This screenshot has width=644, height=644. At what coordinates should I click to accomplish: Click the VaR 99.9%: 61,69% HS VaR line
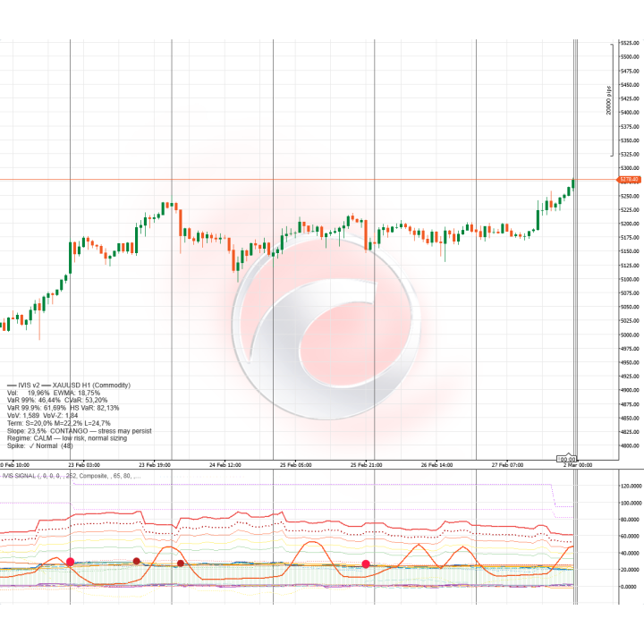63,408
